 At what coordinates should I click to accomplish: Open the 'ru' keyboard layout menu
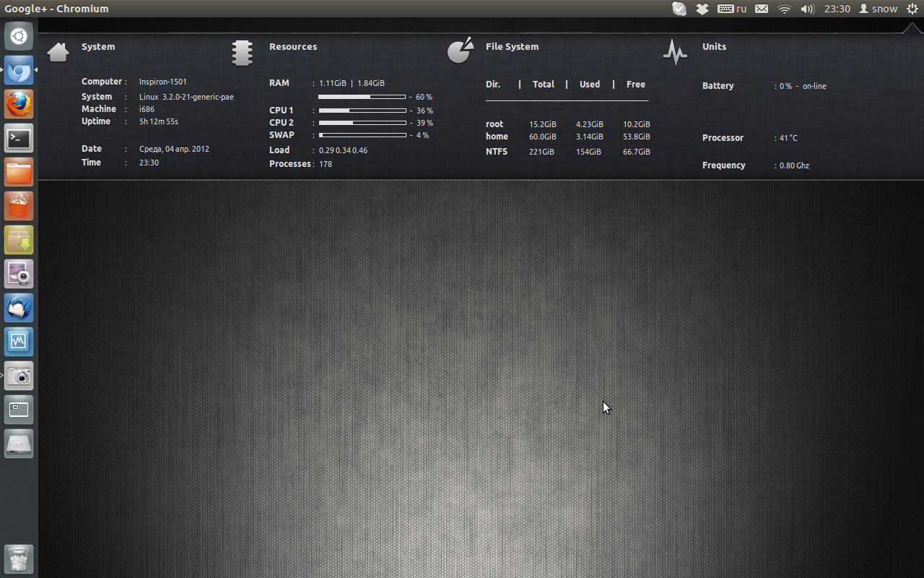tap(732, 9)
